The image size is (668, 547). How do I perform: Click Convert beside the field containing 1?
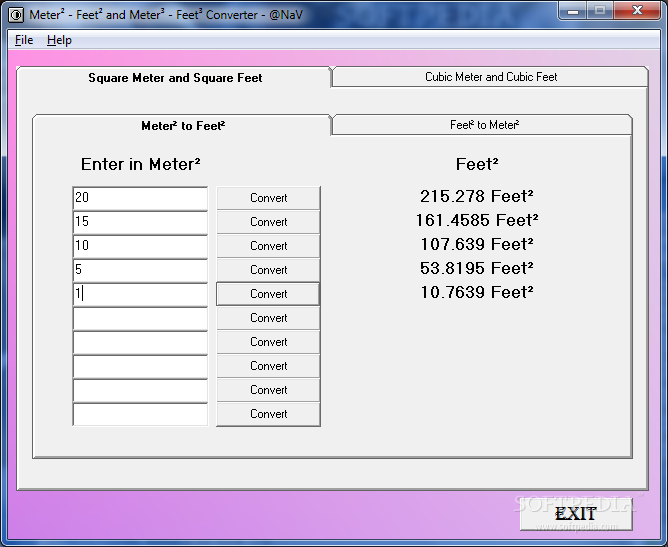pos(268,294)
